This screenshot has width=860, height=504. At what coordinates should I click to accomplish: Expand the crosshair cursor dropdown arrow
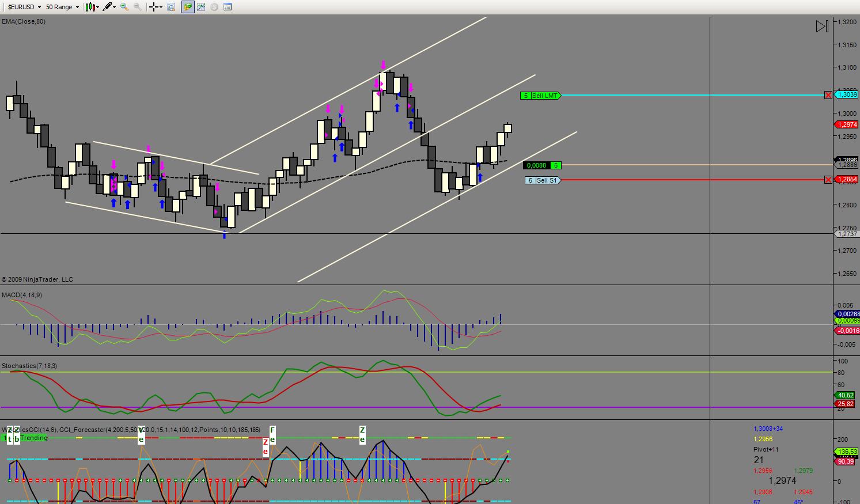161,7
